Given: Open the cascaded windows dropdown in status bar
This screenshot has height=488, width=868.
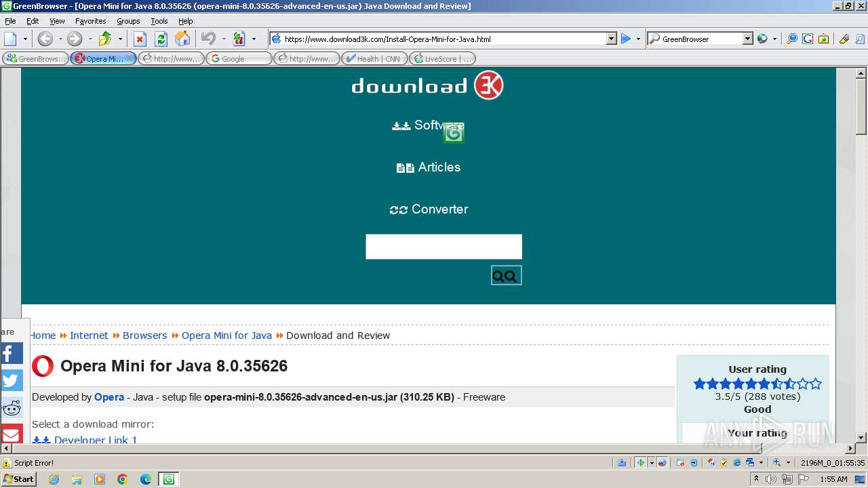Looking at the screenshot, I should pyautogui.click(x=761, y=463).
